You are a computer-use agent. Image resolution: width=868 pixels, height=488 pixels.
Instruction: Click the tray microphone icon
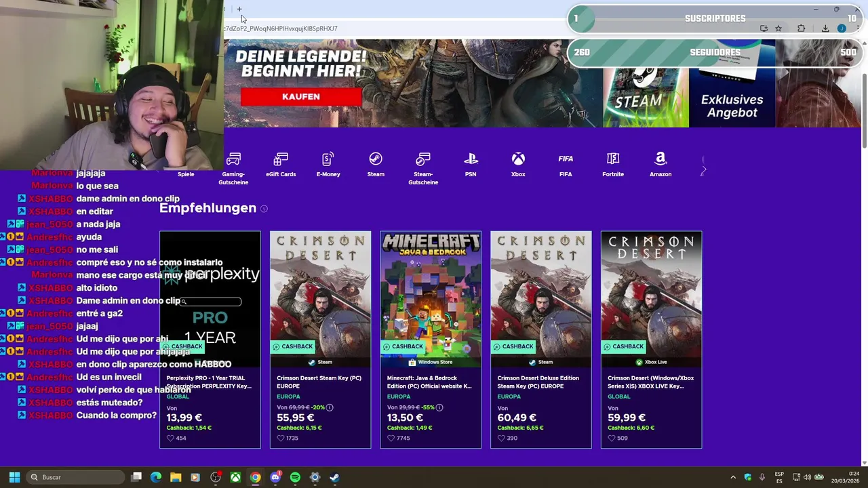click(x=762, y=477)
